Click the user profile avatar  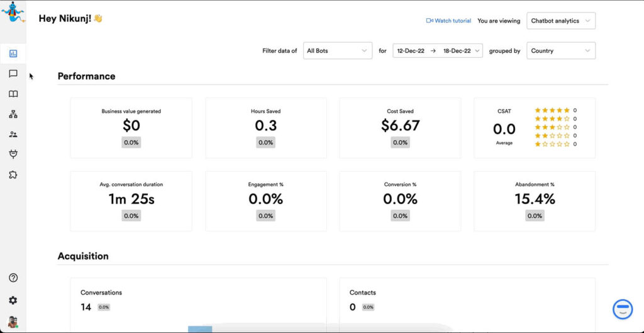point(13,322)
